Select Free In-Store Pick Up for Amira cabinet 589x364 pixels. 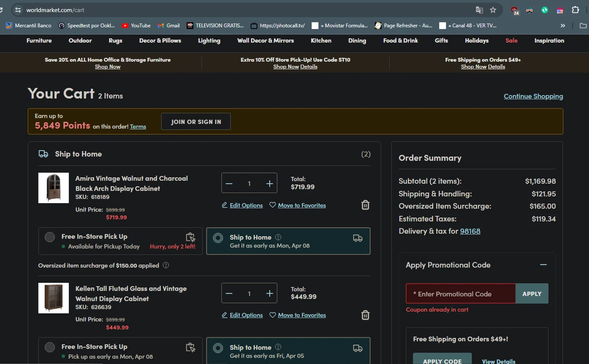[50, 237]
